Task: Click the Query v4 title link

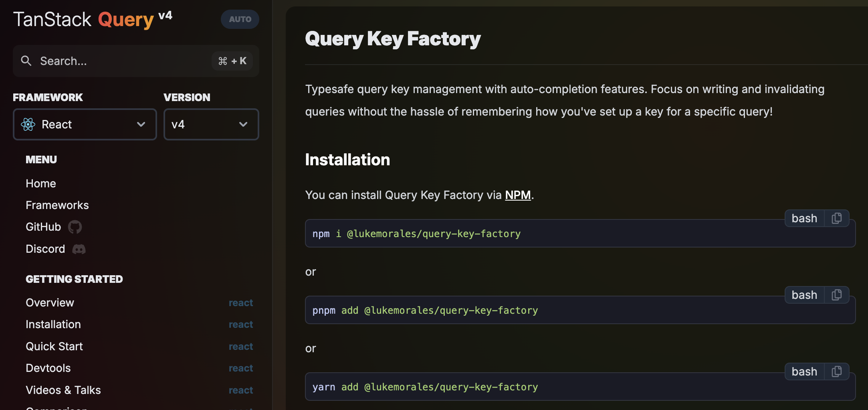Action: coord(135,19)
